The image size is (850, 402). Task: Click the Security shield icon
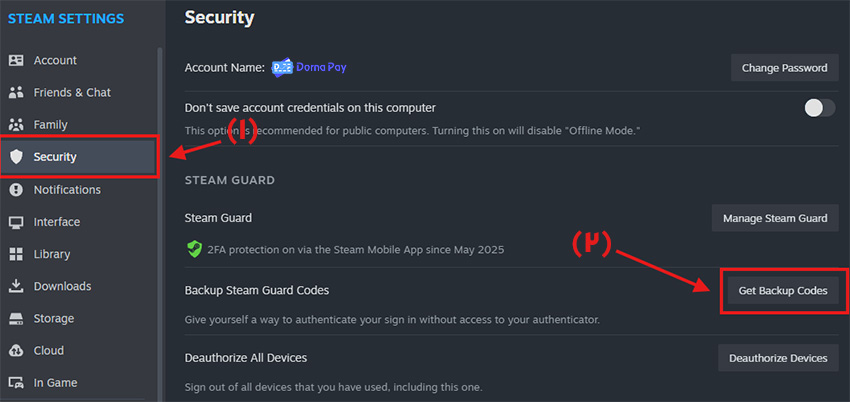pos(17,157)
